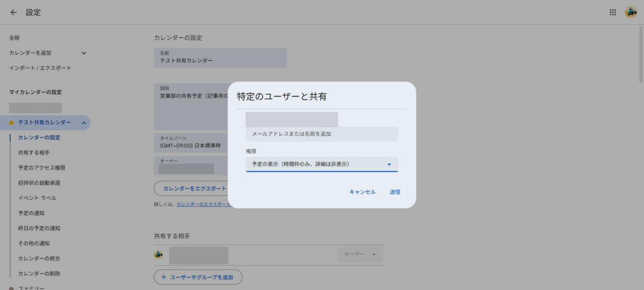Click the 名前 field with テスト共有カレンダー
644x290 pixels.
(220, 58)
